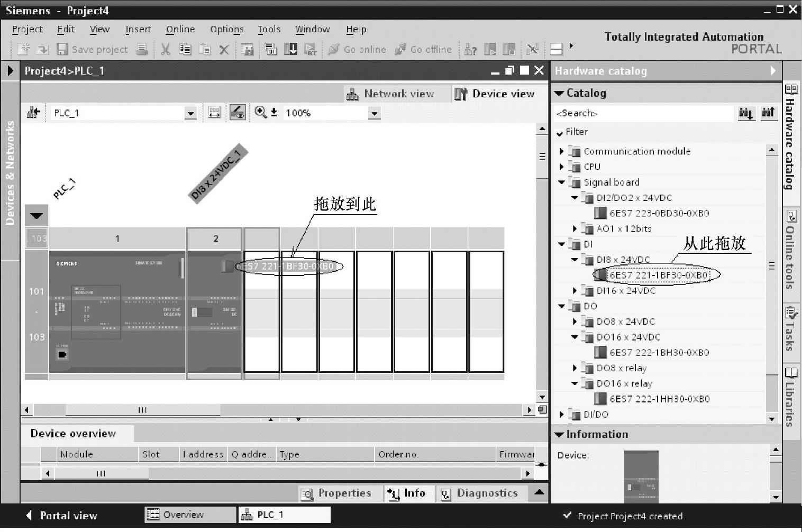This screenshot has width=802, height=532.
Task: Click the Start runtime RT icon
Action: (x=310, y=49)
